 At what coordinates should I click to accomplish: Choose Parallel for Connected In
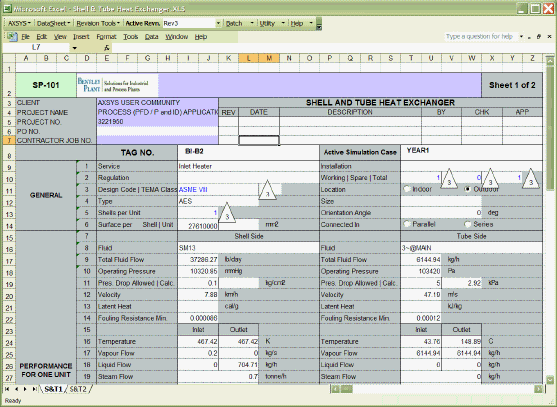click(407, 224)
